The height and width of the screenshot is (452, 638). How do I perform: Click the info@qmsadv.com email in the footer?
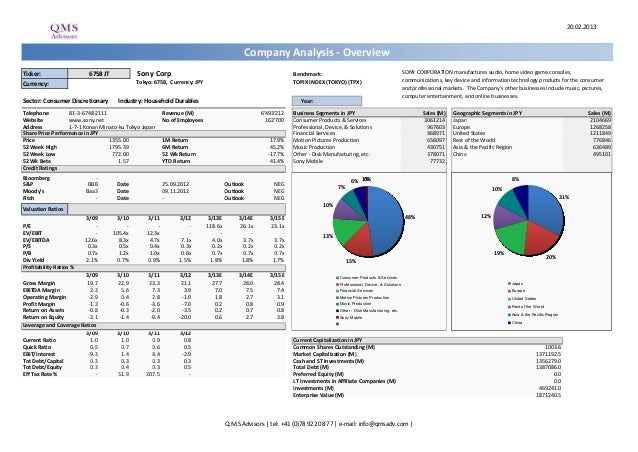pyautogui.click(x=383, y=424)
